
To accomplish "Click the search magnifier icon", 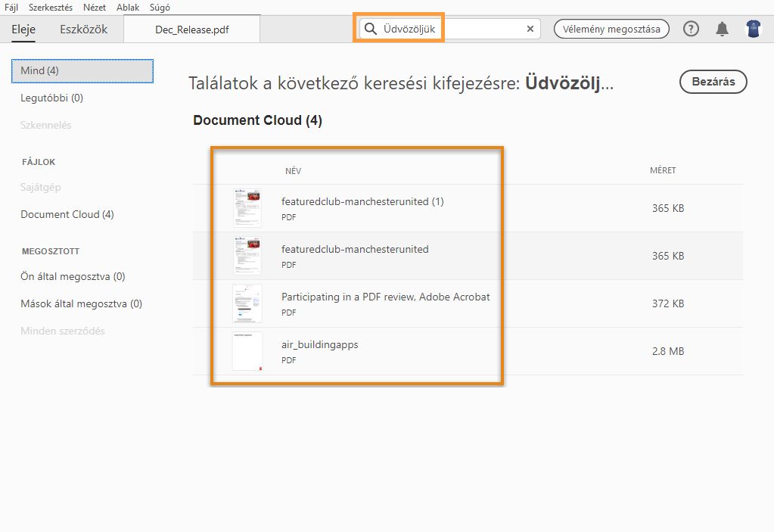I will click(370, 27).
